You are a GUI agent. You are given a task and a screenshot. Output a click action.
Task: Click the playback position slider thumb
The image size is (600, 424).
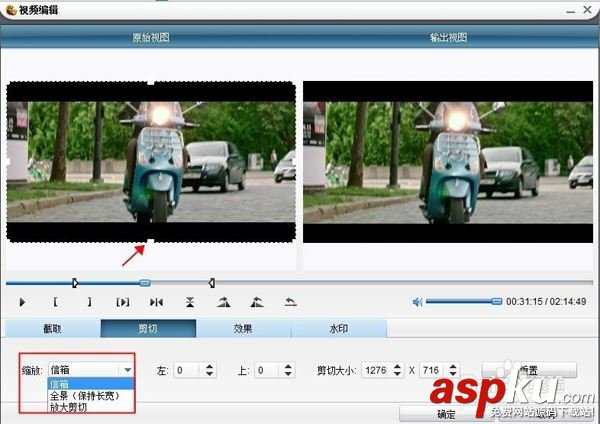tap(145, 283)
